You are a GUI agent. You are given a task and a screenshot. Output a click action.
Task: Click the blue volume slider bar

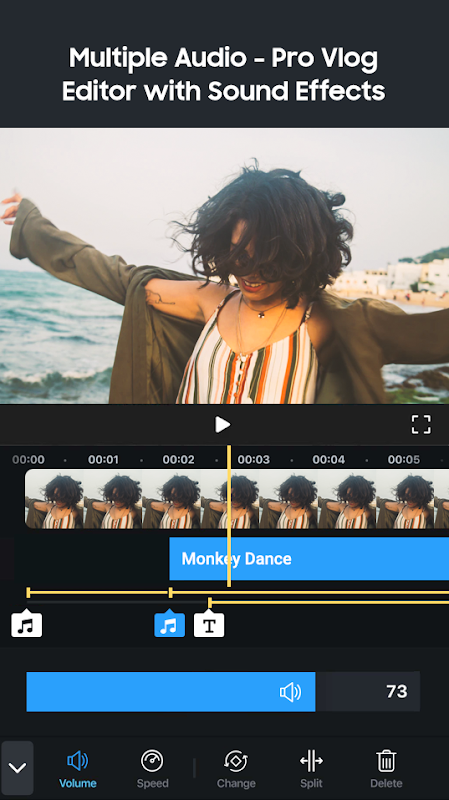[171, 692]
